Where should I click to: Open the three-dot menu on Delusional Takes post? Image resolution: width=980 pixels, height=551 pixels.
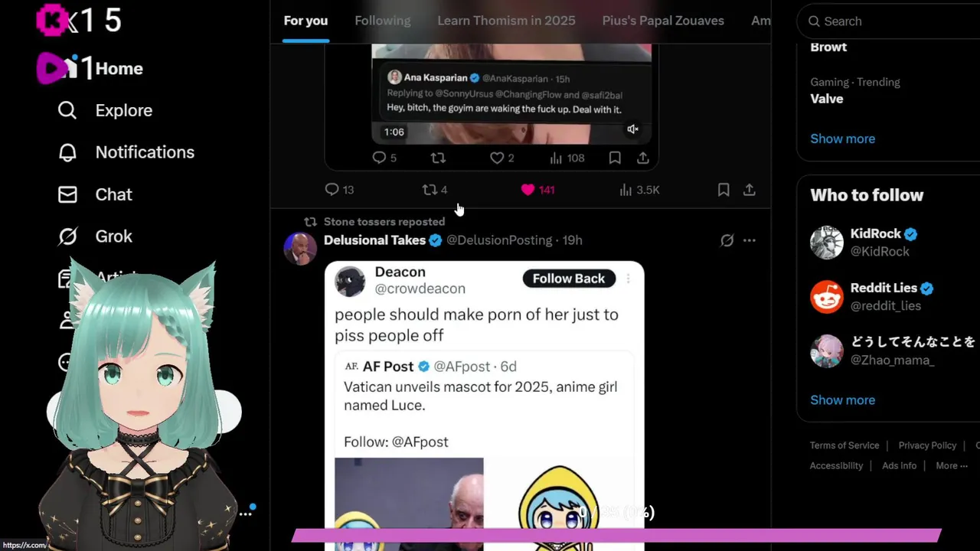750,240
